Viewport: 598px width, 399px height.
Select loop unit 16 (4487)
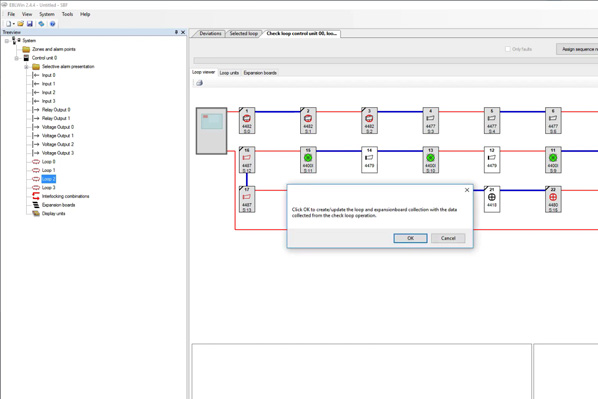point(247,160)
